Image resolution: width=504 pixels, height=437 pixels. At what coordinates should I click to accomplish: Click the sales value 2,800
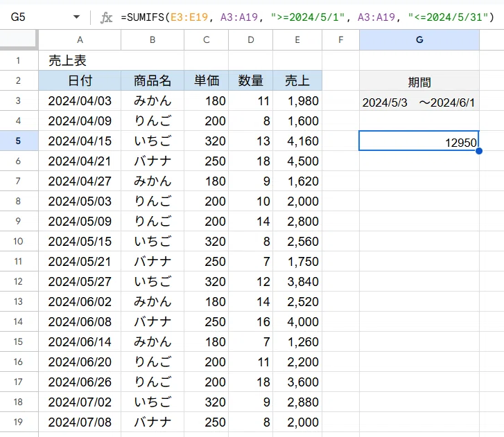(x=297, y=221)
